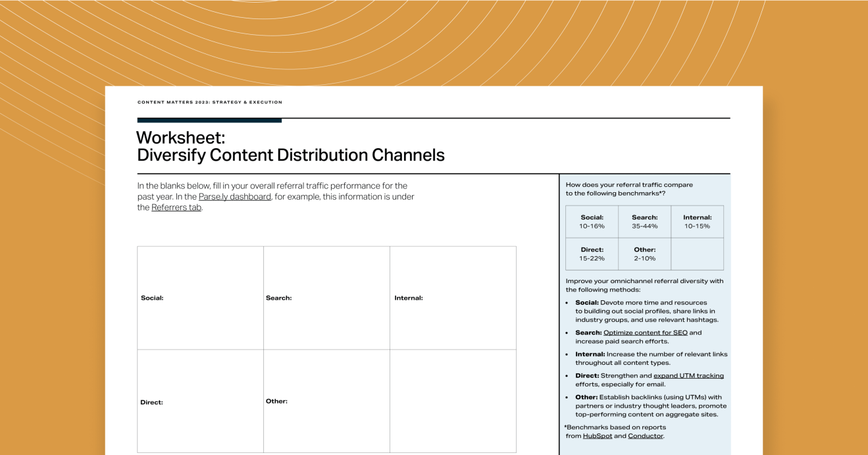Click the Search 35-44% benchmark cell
The width and height of the screenshot is (868, 455).
click(645, 222)
